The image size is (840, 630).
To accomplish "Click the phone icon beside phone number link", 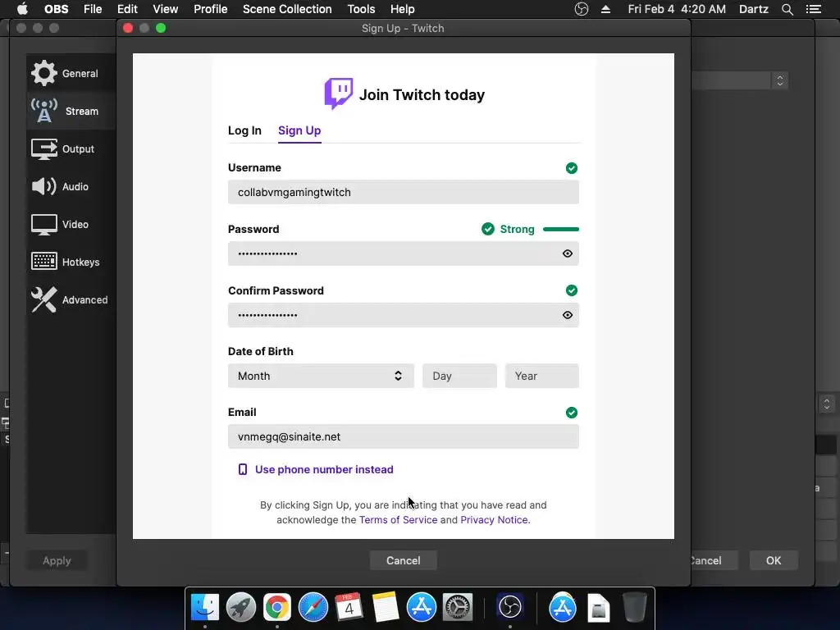I will [x=243, y=469].
